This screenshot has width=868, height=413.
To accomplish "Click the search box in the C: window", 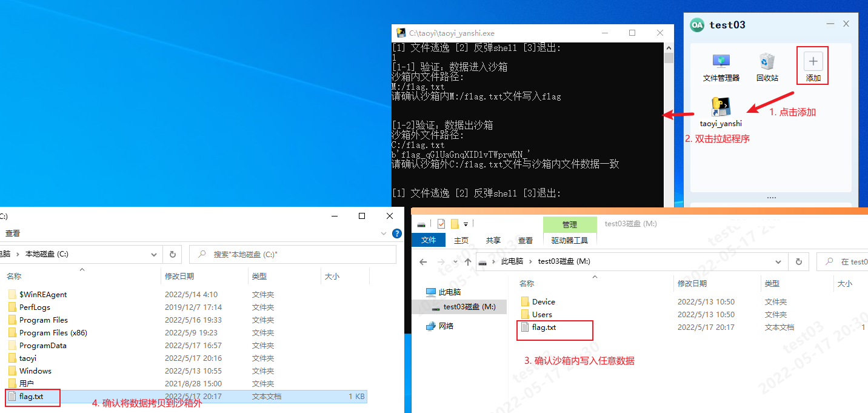I will [293, 255].
